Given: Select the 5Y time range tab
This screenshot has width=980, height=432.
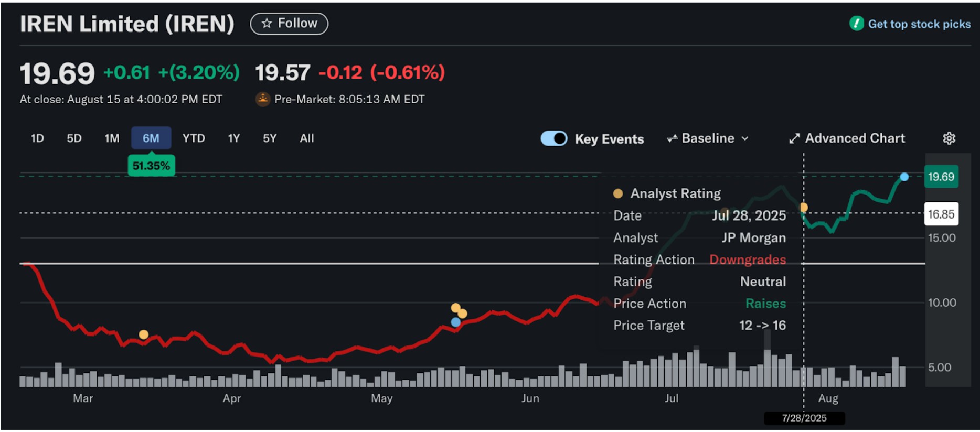Looking at the screenshot, I should click(x=270, y=138).
